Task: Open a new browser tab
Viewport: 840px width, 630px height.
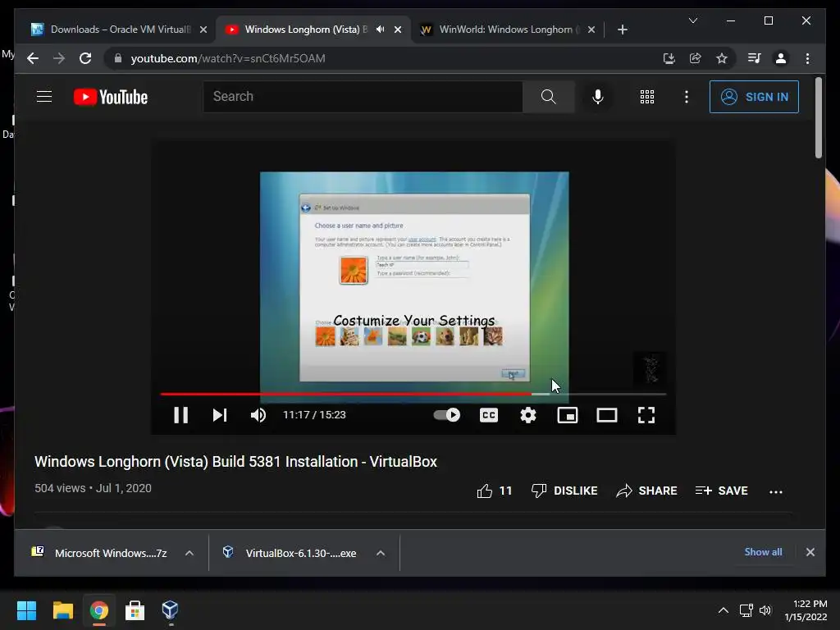Action: [x=622, y=30]
